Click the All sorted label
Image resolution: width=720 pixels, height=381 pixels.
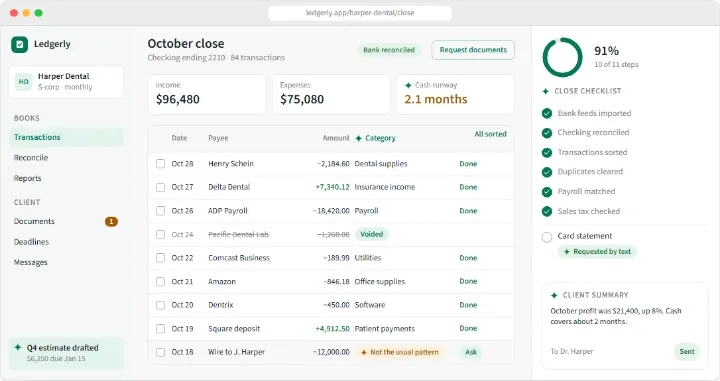[x=490, y=134]
